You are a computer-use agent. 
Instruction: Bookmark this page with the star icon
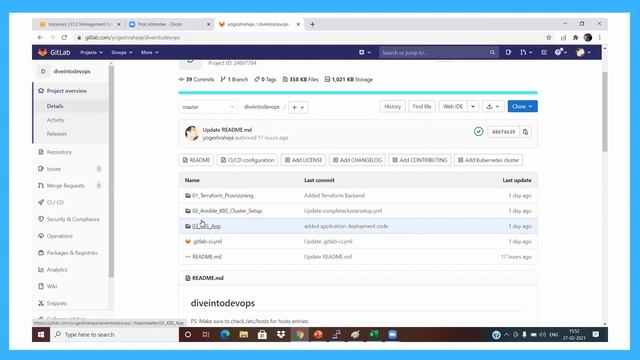[549, 37]
